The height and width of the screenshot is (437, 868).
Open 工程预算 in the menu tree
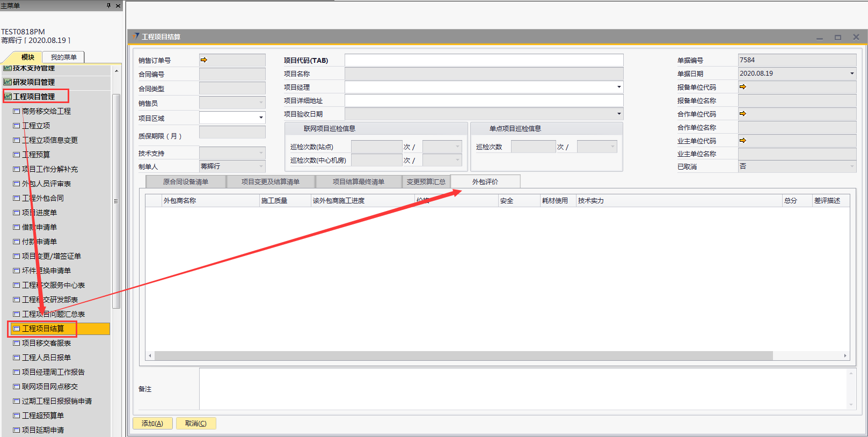[x=36, y=155]
